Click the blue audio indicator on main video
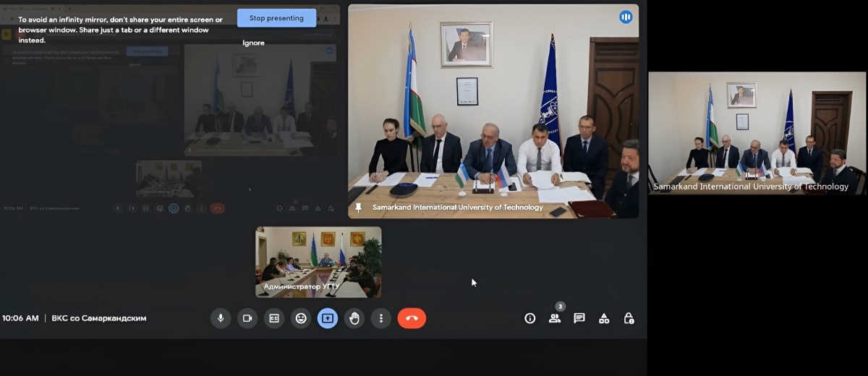 pos(626,17)
